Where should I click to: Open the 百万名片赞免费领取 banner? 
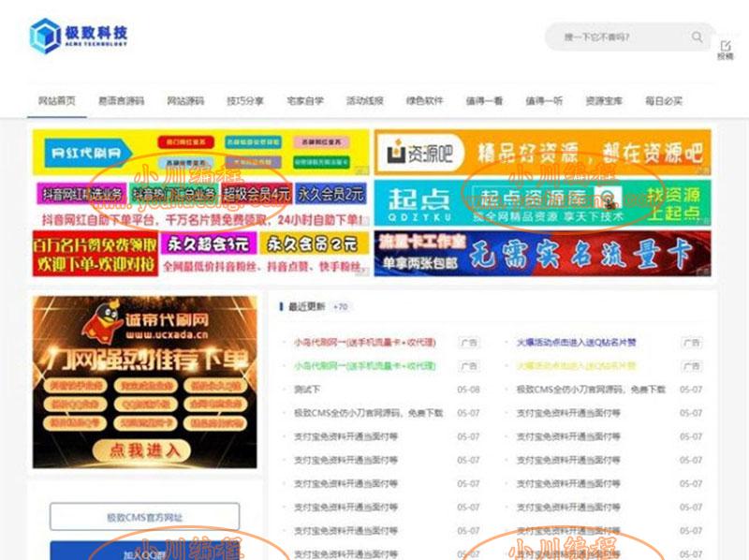[x=201, y=254]
